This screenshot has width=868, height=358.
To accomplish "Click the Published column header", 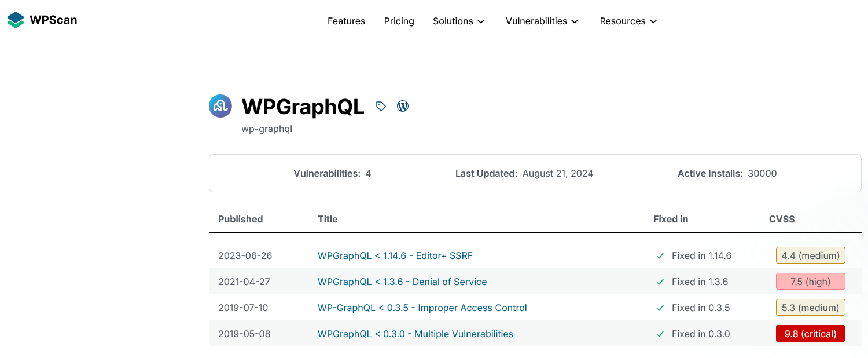I will 240,219.
